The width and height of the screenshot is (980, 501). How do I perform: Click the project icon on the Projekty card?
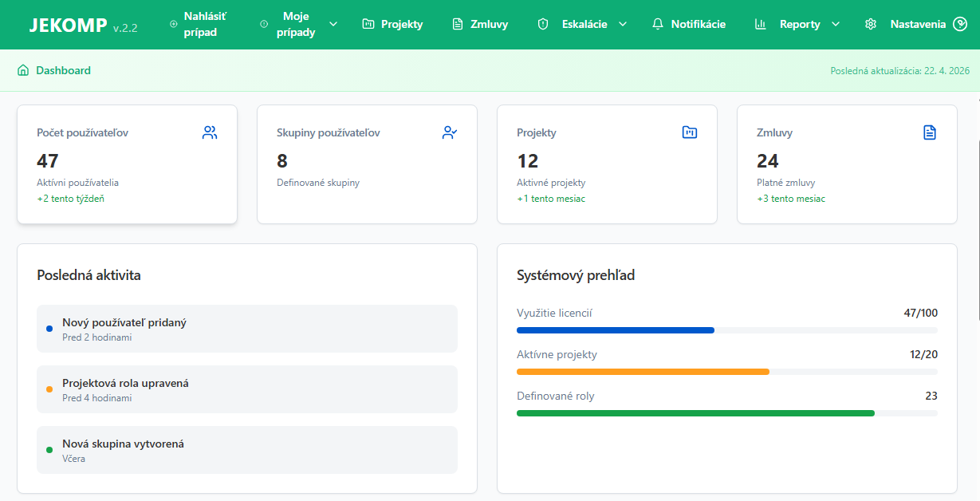[x=689, y=132]
